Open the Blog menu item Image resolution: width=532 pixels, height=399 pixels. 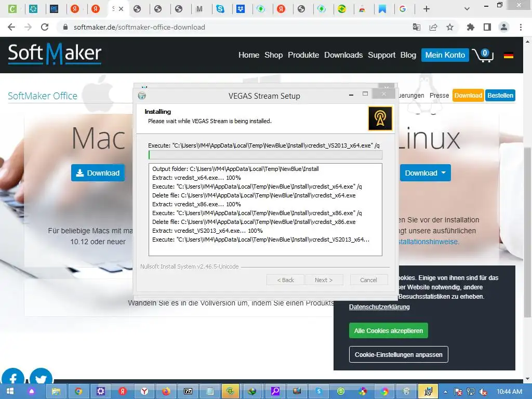click(x=408, y=55)
